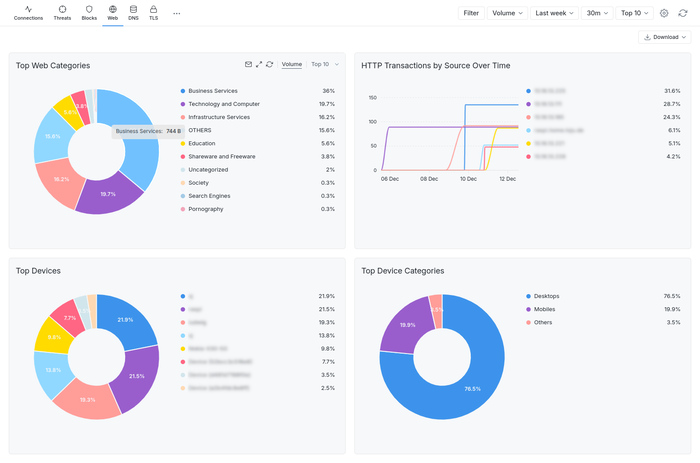Open the more options ellipsis menu
Viewport: 700px width, 463px height.
click(177, 13)
